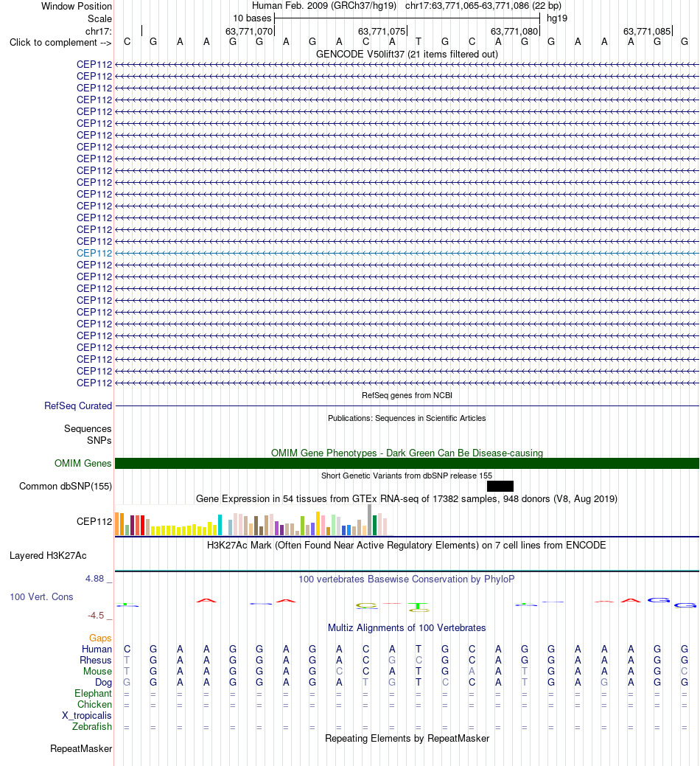The height and width of the screenshot is (766, 700).
Task: Open '100 vertebrates Basewise Conservation by PhyloP' title
Action: tap(407, 579)
